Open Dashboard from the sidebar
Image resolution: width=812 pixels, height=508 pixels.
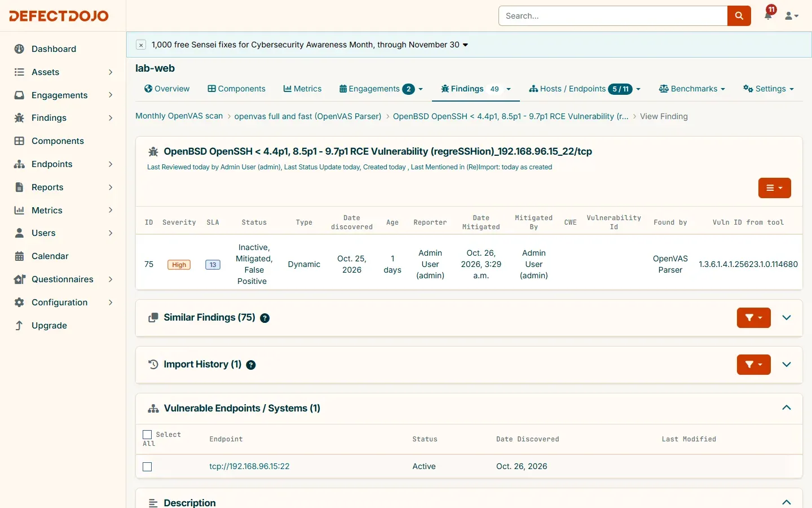click(54, 49)
